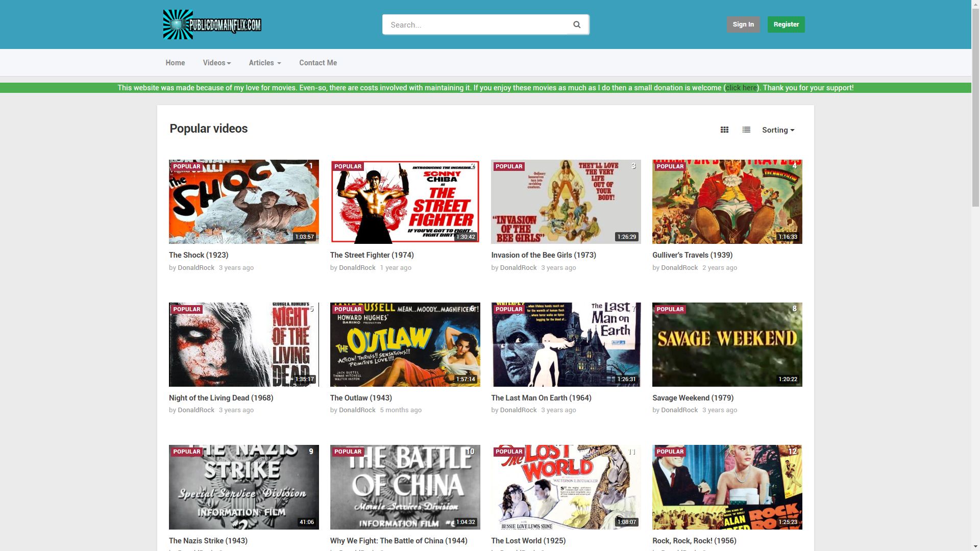Click title link The Lost World (1925)
Image resolution: width=980 pixels, height=551 pixels.
(528, 541)
